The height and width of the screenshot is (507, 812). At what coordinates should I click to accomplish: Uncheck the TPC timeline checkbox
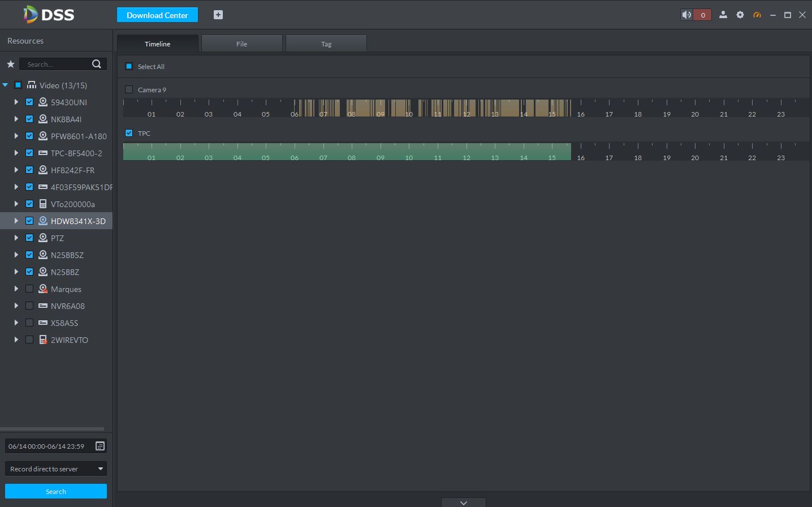129,133
